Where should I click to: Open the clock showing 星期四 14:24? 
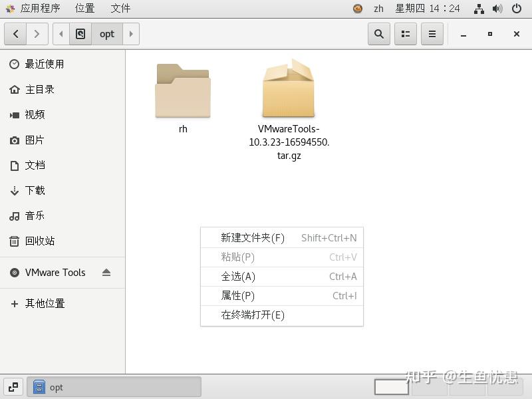[428, 8]
